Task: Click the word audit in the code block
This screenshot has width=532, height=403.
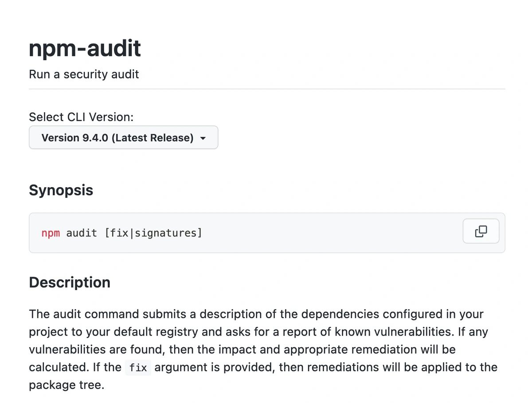Action: (82, 233)
